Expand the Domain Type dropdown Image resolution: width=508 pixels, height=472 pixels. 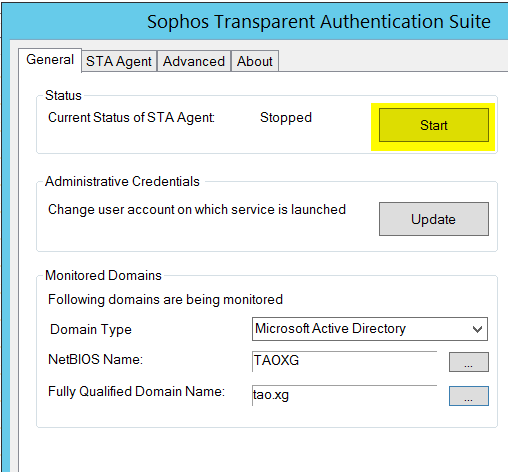[x=370, y=329]
